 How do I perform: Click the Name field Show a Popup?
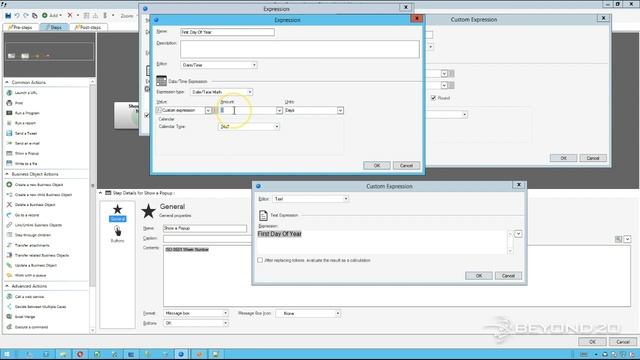(x=205, y=228)
